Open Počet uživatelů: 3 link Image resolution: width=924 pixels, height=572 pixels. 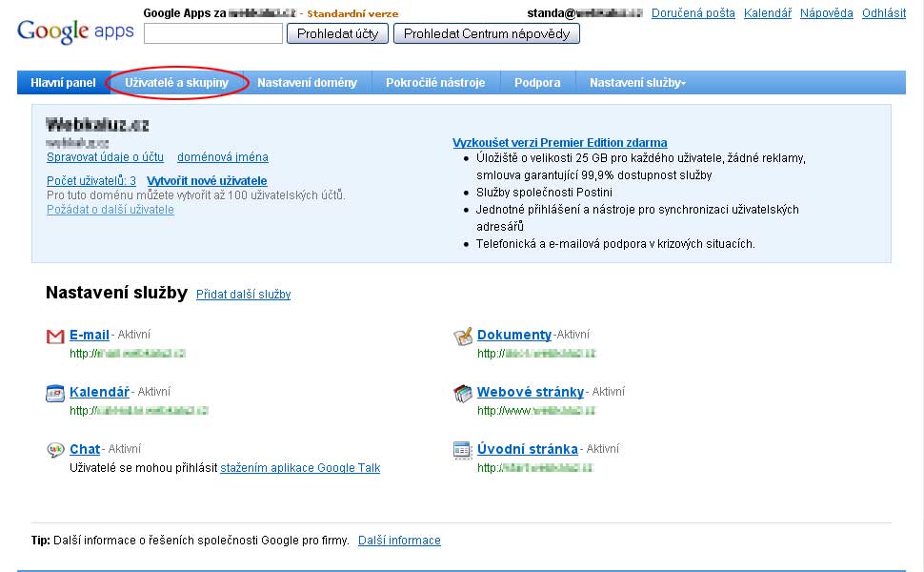click(91, 180)
